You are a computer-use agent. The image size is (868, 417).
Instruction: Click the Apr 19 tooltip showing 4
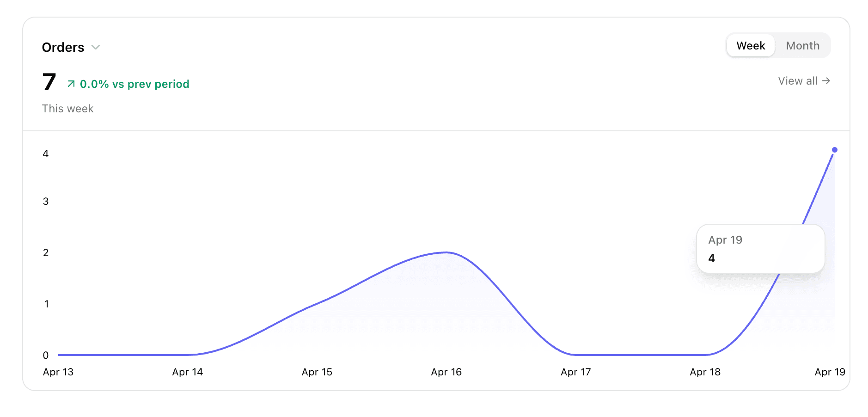pos(760,249)
